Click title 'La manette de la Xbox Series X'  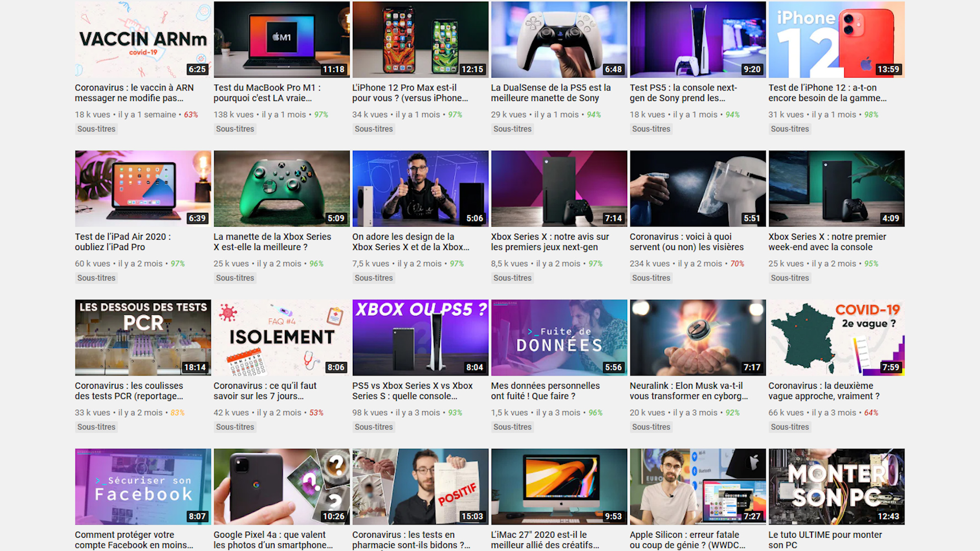pyautogui.click(x=273, y=242)
